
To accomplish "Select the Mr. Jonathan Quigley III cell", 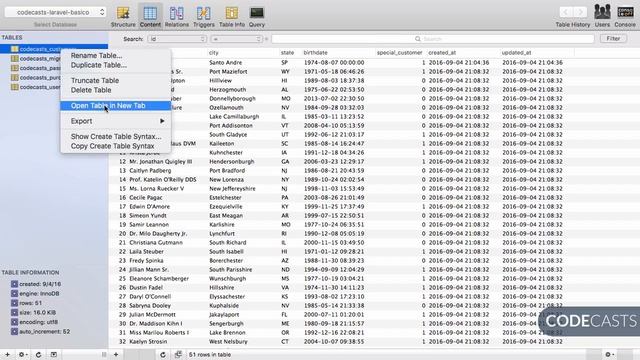I will (x=161, y=162).
